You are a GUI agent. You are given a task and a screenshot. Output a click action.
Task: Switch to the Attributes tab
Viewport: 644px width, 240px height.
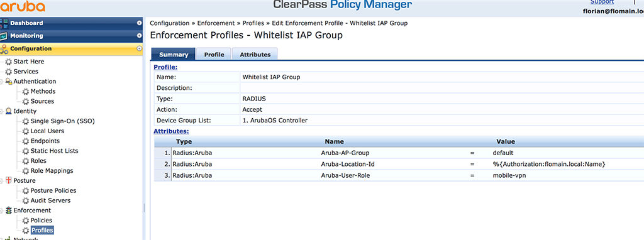255,54
